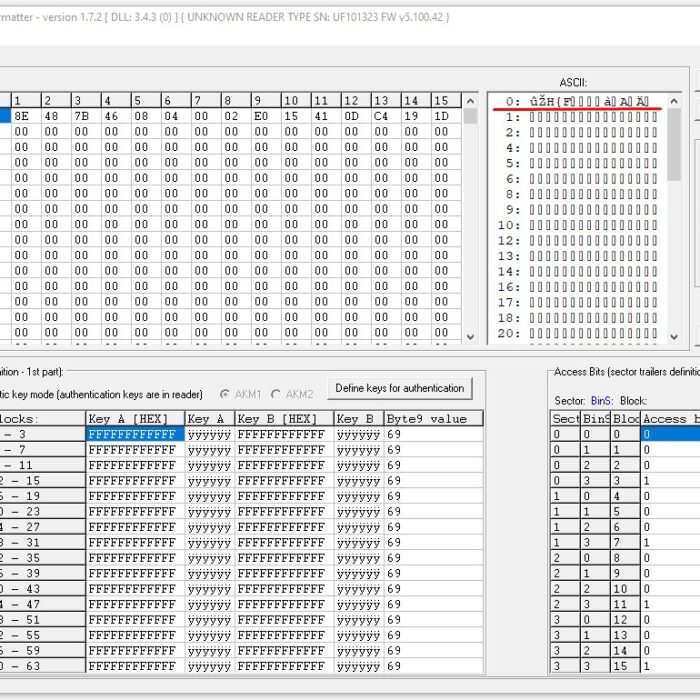This screenshot has width=700, height=700.
Task: Click access bits value for block 3
Action: [670, 481]
